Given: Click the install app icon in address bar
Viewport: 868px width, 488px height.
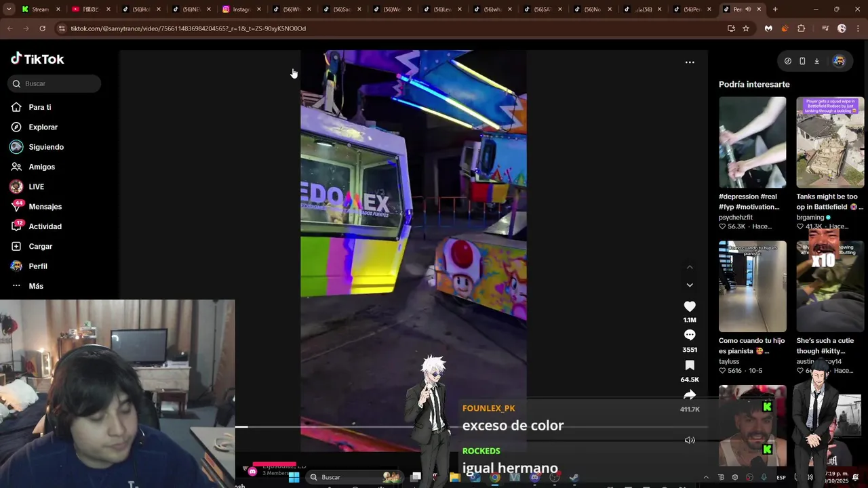Looking at the screenshot, I should [x=731, y=28].
